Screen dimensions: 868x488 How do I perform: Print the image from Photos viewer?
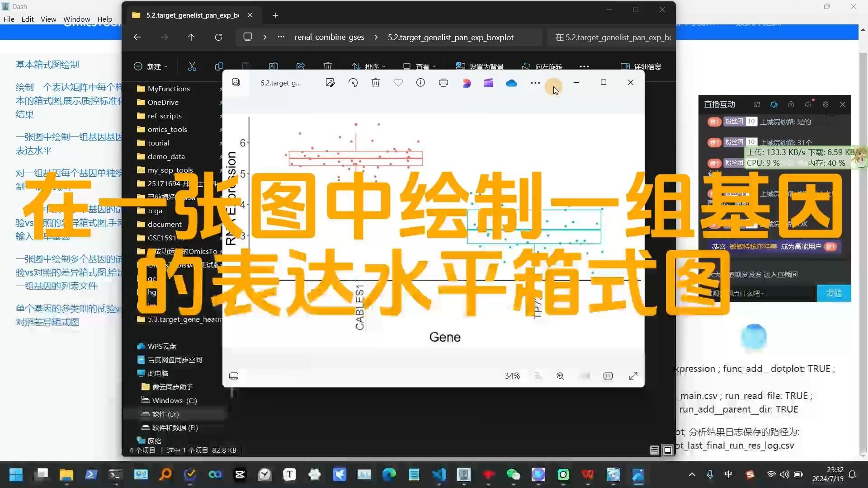pyautogui.click(x=443, y=83)
